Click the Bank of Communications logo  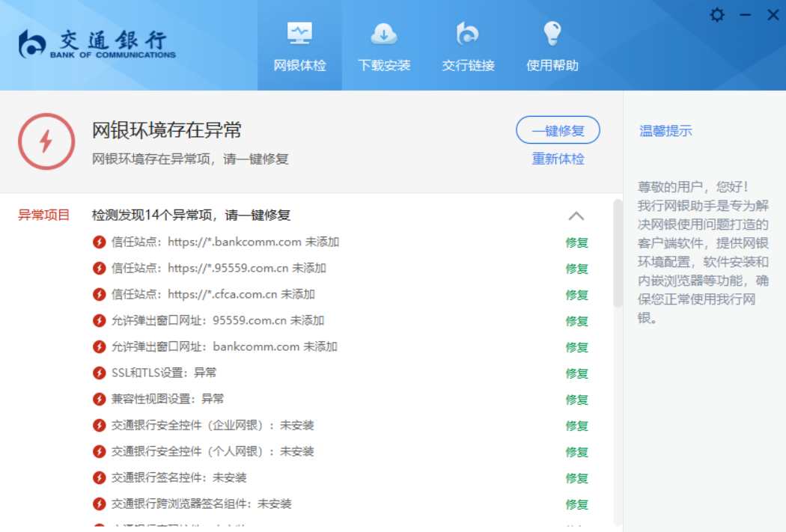pos(97,44)
